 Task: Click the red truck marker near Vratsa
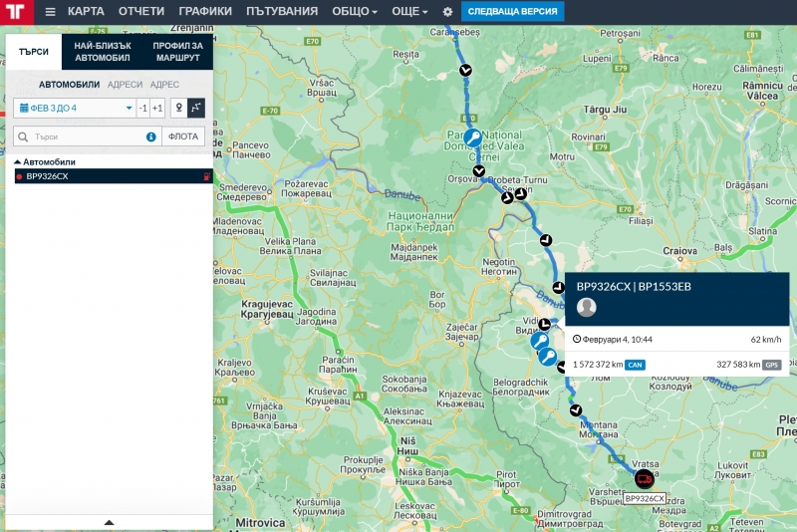coord(644,478)
